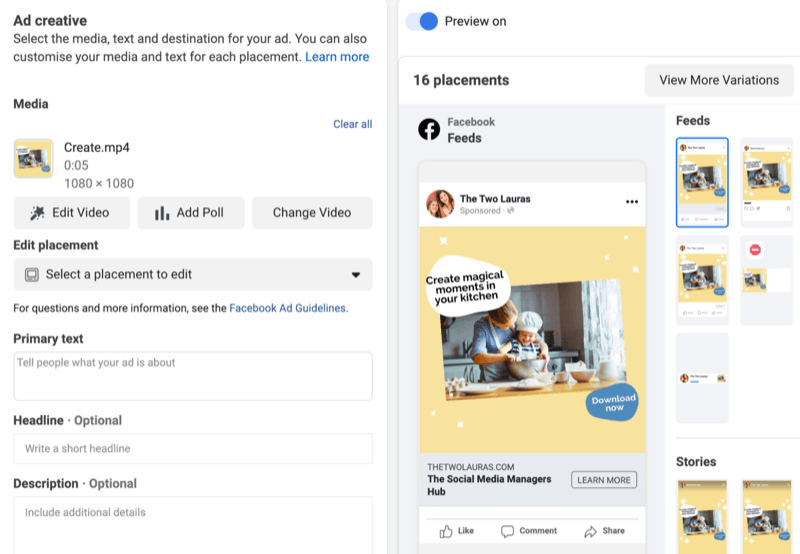
Task: Click the Learn more link
Action: coord(337,57)
